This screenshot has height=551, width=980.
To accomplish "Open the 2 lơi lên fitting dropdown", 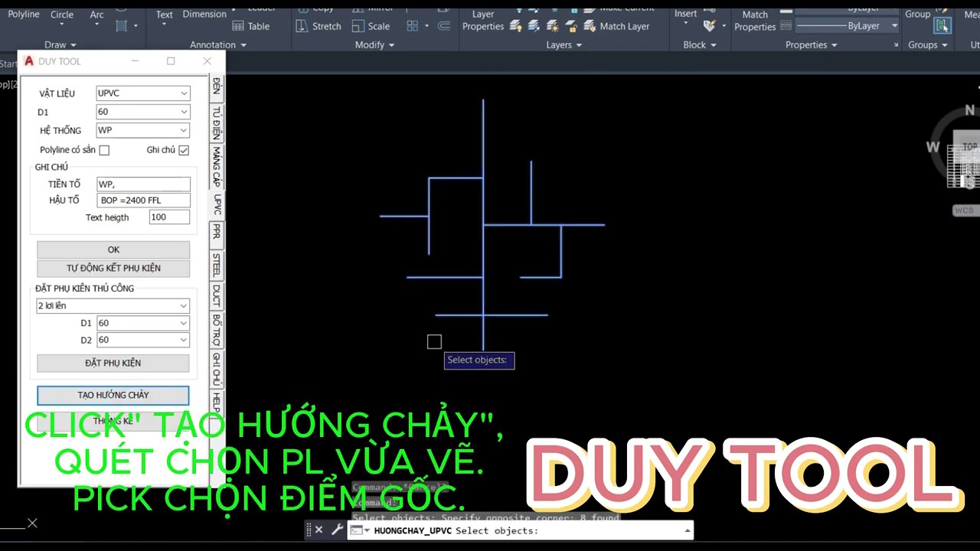I will pos(184,305).
